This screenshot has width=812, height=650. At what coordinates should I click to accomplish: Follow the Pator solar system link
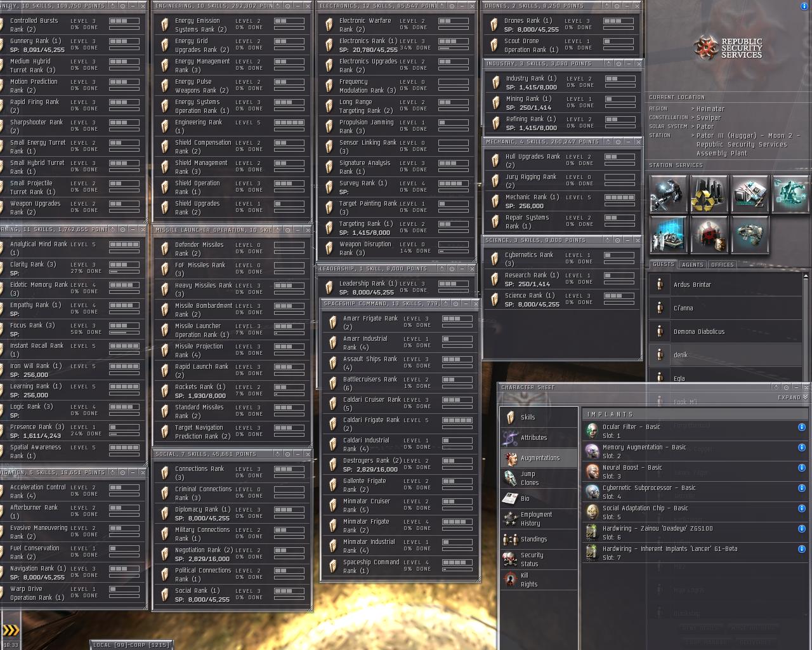click(705, 126)
